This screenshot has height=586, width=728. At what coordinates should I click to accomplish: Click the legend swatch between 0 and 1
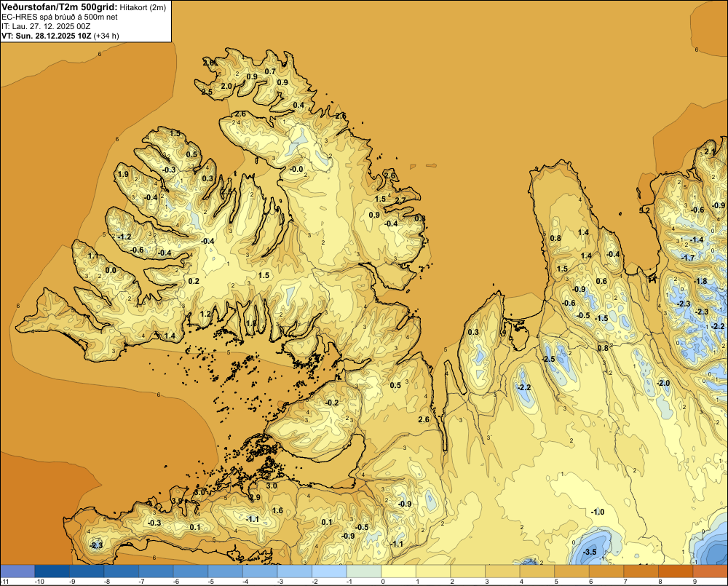pyautogui.click(x=399, y=571)
